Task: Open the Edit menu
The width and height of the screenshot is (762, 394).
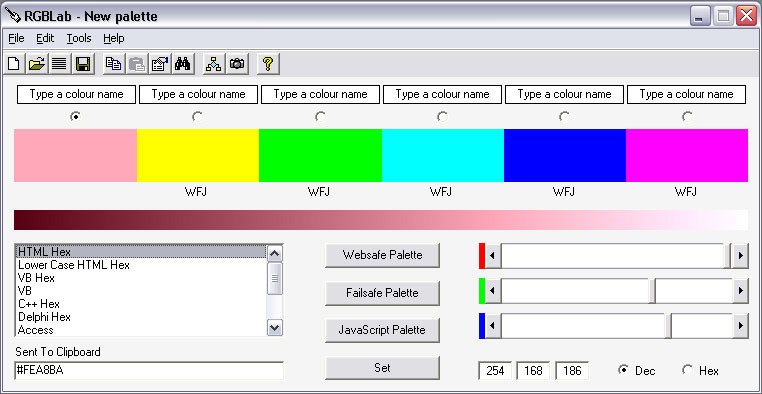Action: 45,38
